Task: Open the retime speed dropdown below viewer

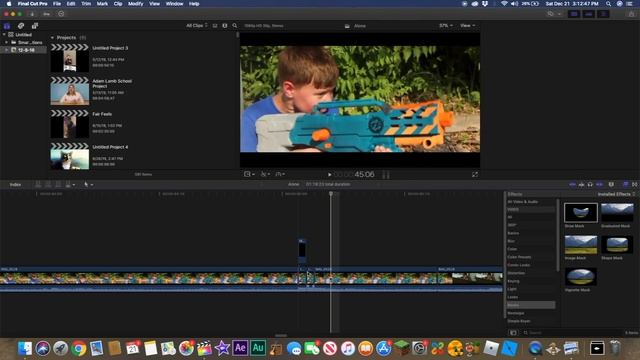Action: tap(280, 174)
